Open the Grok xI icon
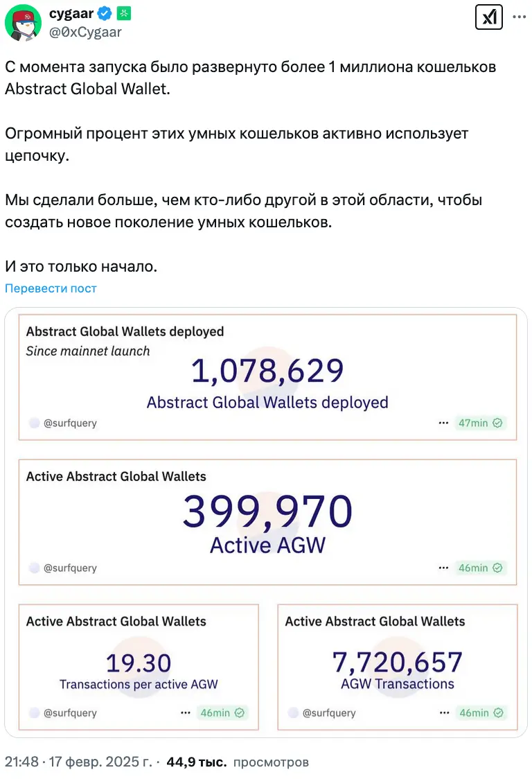 click(488, 17)
